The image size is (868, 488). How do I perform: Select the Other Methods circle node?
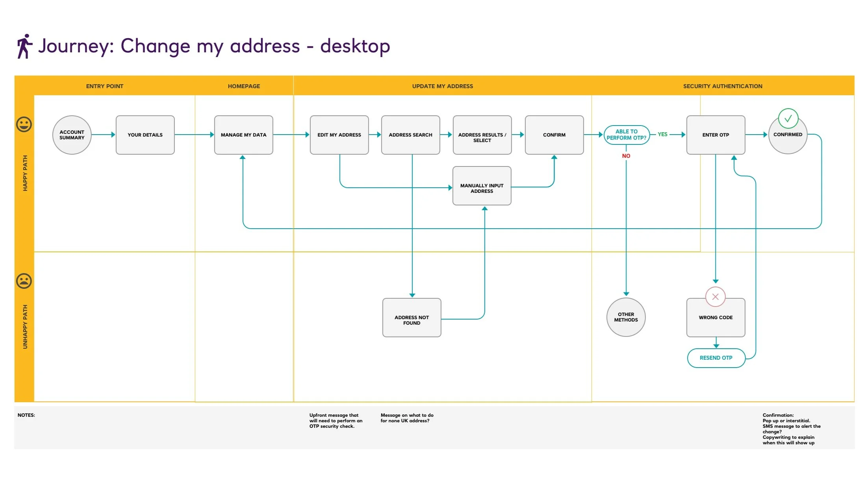tap(626, 317)
